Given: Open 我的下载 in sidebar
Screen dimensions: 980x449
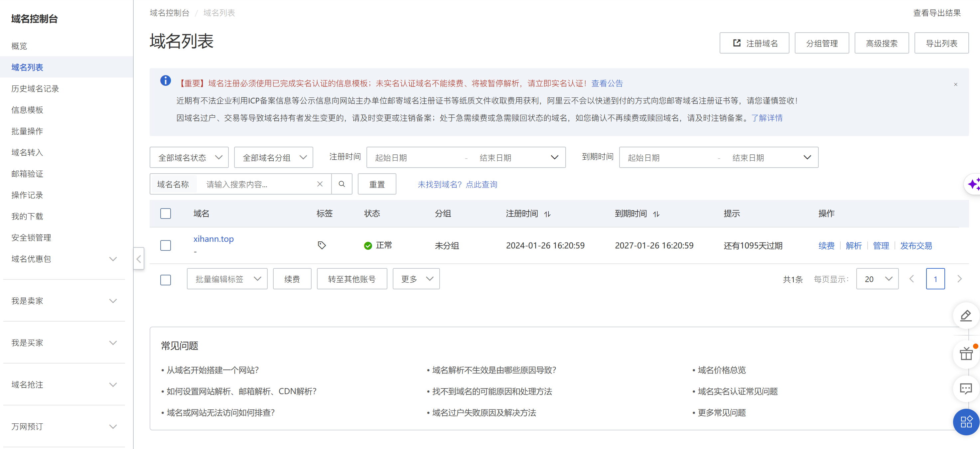Looking at the screenshot, I should coord(27,217).
